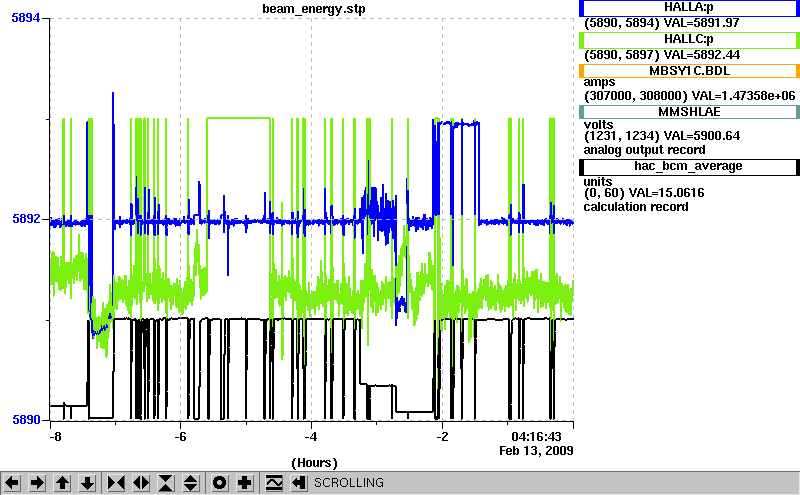Click the y-axis label 5890
Image resolution: width=800 pixels, height=495 pixels.
point(26,420)
